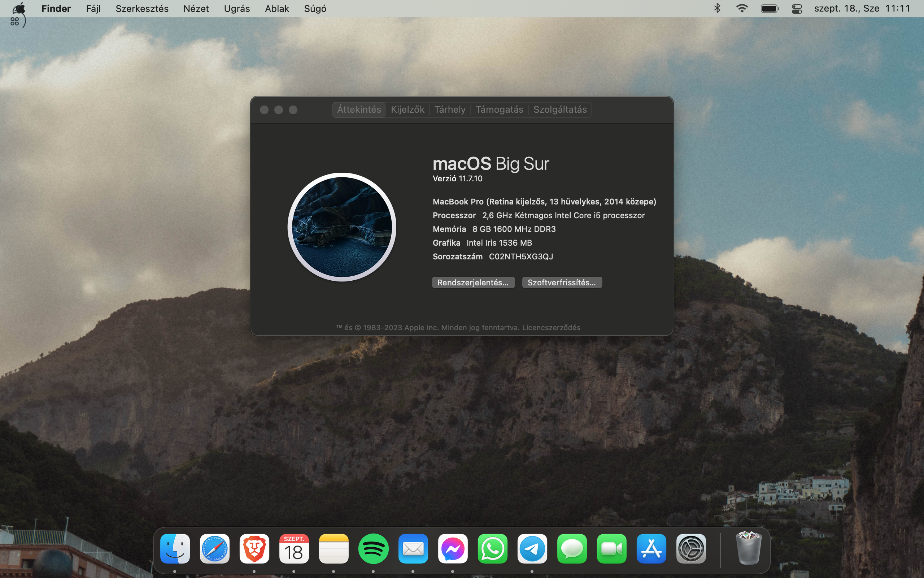Open the App Store in Dock
Viewport: 924px width, 578px height.
pos(651,549)
